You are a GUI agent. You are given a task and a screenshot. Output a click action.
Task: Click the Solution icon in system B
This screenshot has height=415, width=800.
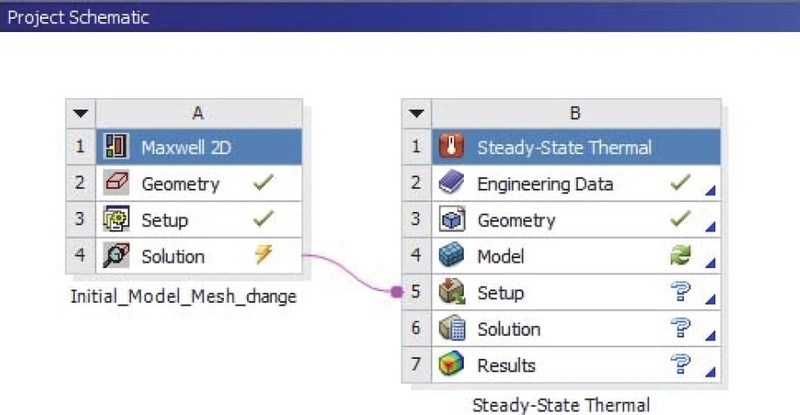point(451,329)
